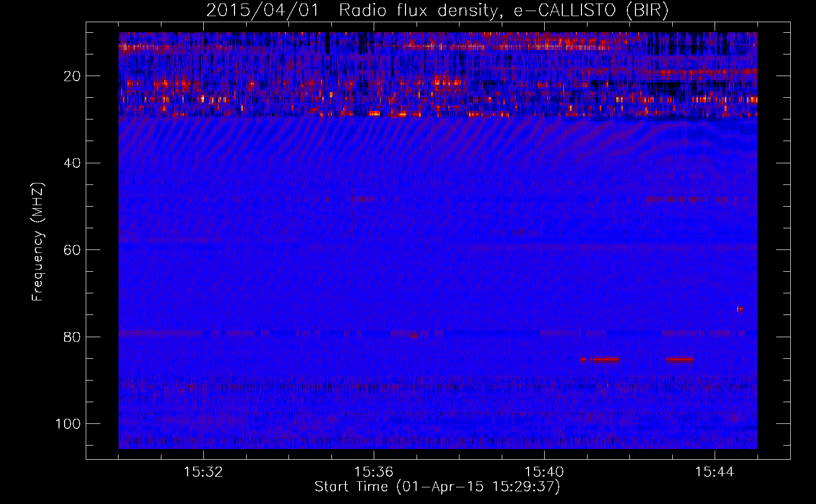
Task: Click the 80 MHz frequency tick label
Action: coord(73,337)
